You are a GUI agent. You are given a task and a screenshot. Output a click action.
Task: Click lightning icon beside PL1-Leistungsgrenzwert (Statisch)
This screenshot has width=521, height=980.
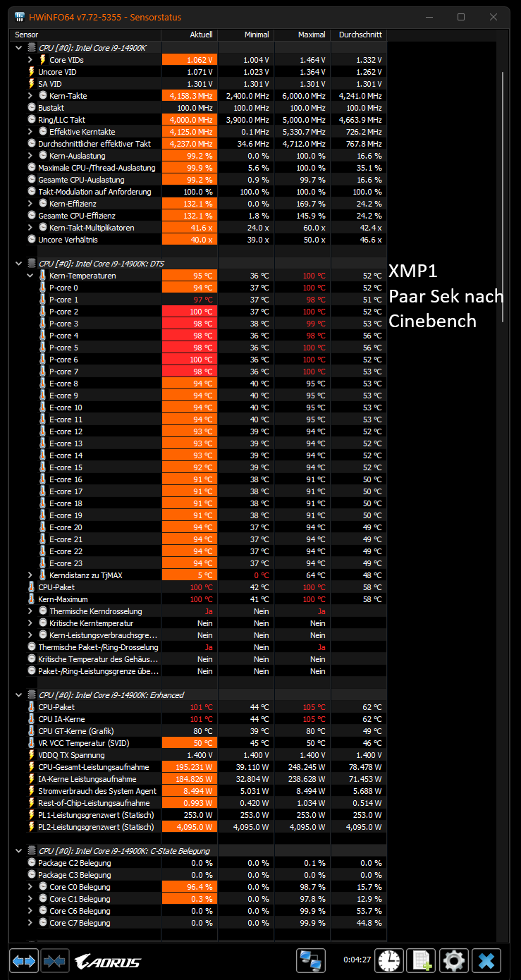31,815
